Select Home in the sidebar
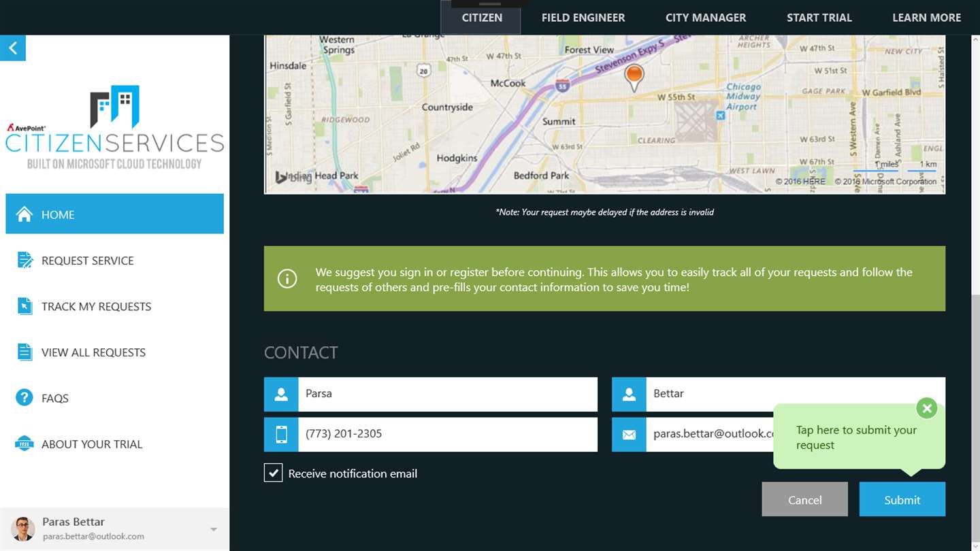The height and width of the screenshot is (551, 980). (114, 214)
